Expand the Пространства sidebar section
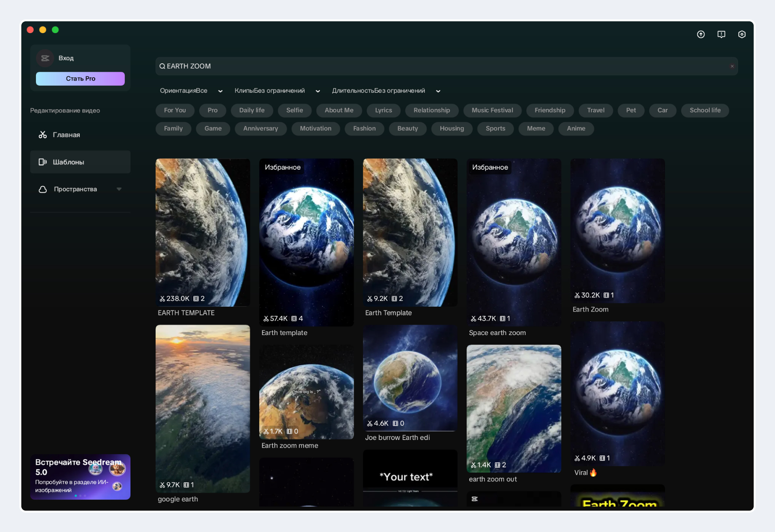This screenshot has height=532, width=775. tap(119, 189)
